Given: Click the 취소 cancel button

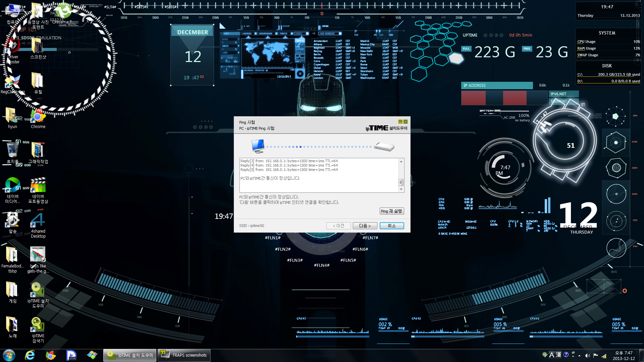Looking at the screenshot, I should coord(391,226).
